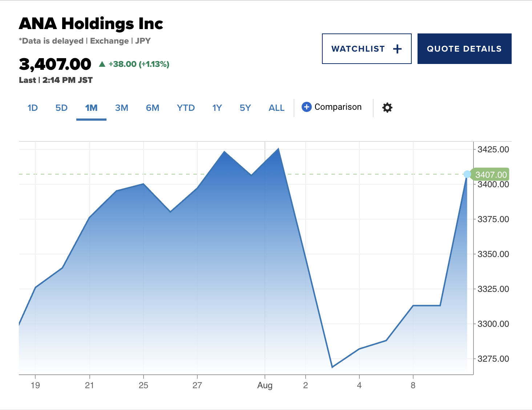Screen dimensions: 532x410
Task: Select the 5D time range
Action: (x=61, y=108)
